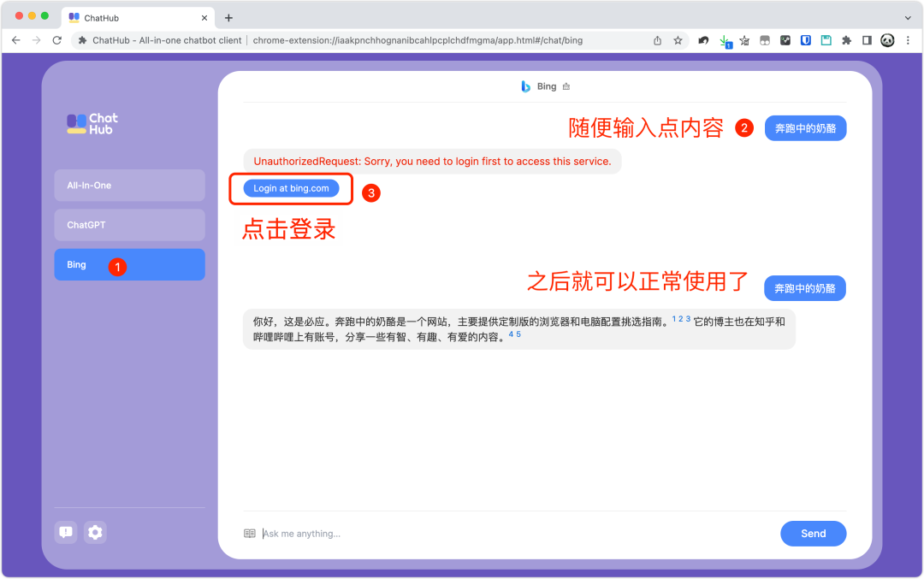Toggle the browser side panel icon
Viewport: 924px width, 579px height.
tap(867, 41)
